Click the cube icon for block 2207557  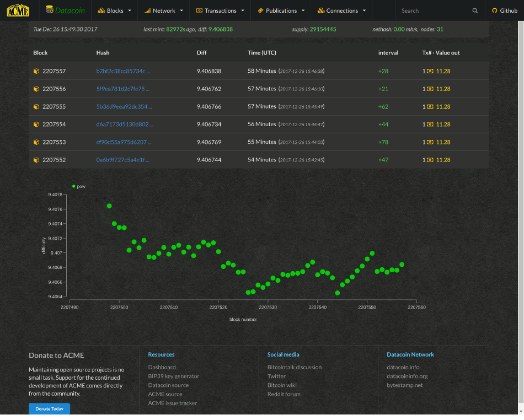coord(36,71)
